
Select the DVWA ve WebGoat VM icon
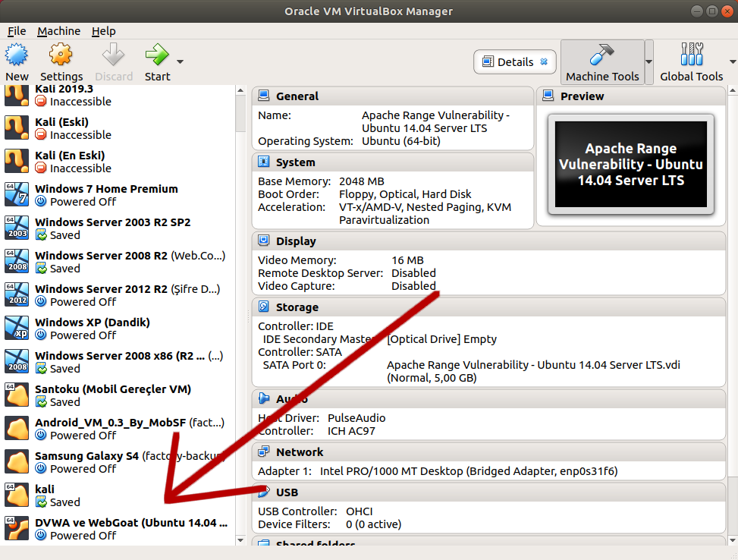pos(17,530)
